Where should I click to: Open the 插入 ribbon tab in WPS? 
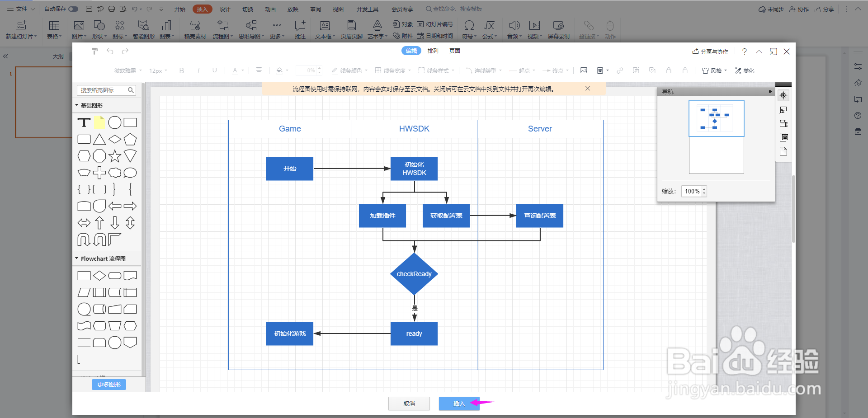pos(203,9)
